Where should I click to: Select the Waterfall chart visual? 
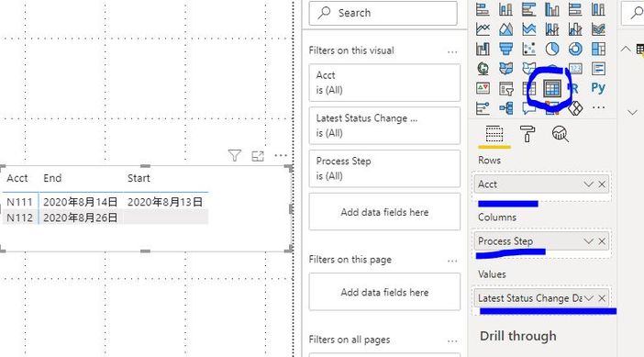click(x=483, y=49)
